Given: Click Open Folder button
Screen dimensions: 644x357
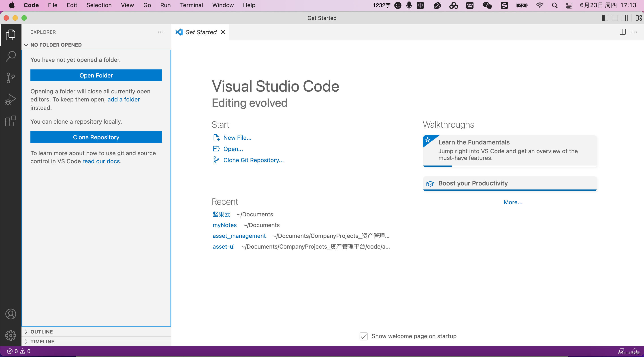Looking at the screenshot, I should [96, 75].
